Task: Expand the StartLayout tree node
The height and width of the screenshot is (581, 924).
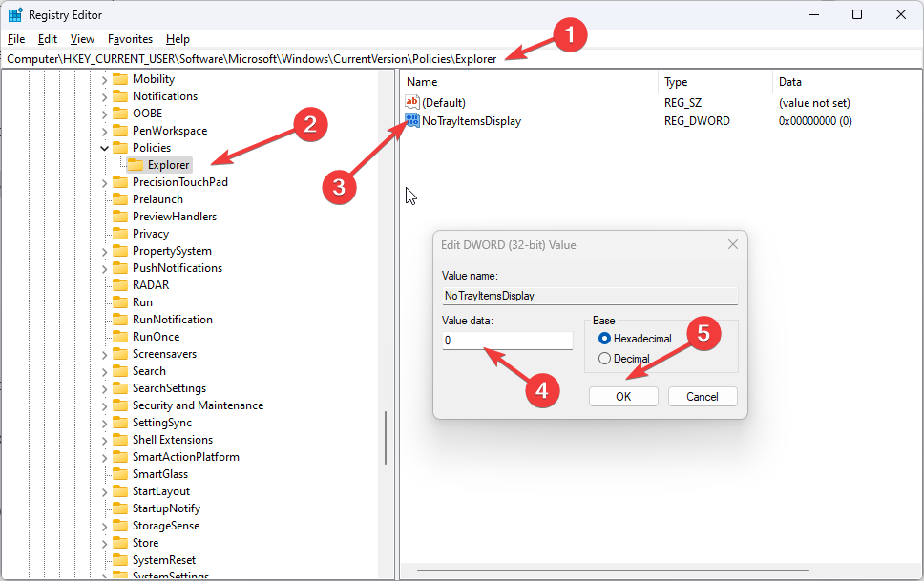Action: click(x=104, y=492)
